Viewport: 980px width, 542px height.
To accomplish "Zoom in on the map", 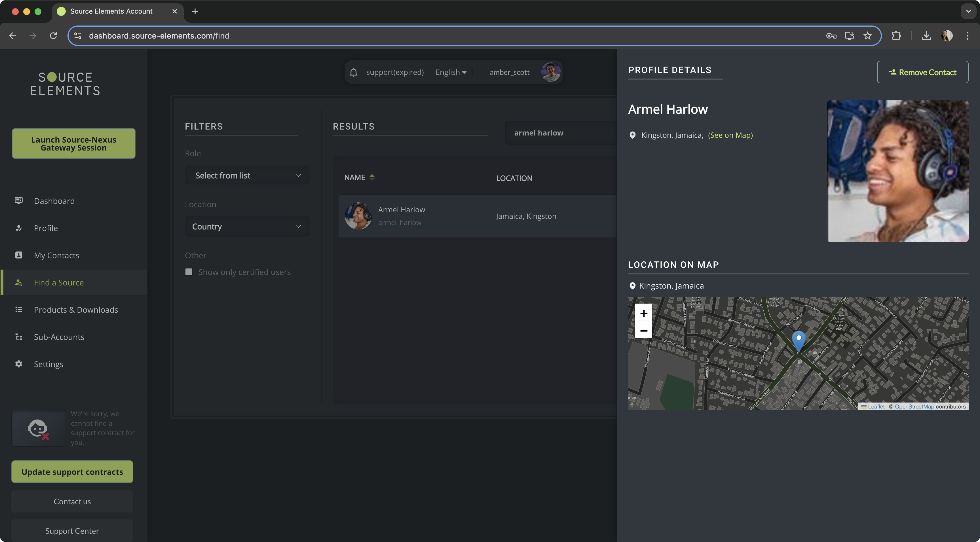I will tap(643, 314).
